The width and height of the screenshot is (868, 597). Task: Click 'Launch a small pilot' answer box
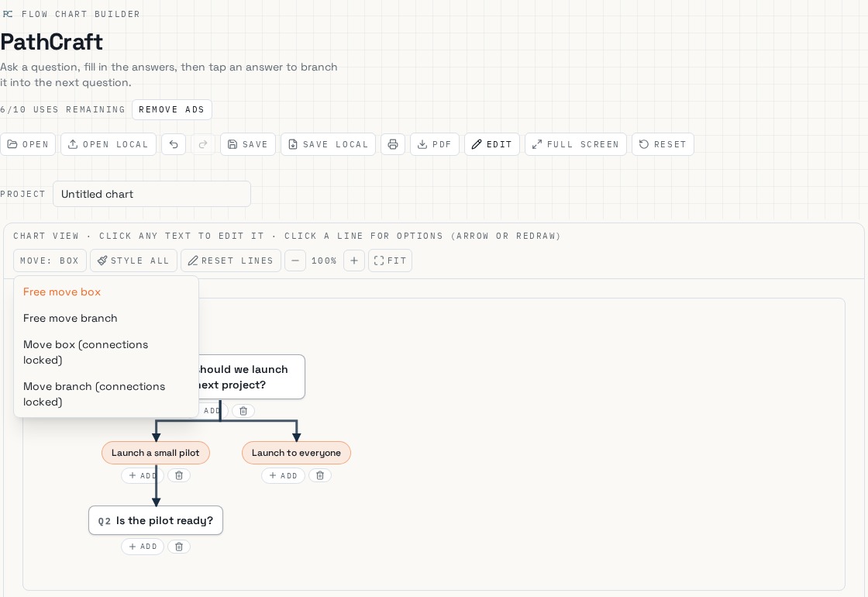pos(156,453)
